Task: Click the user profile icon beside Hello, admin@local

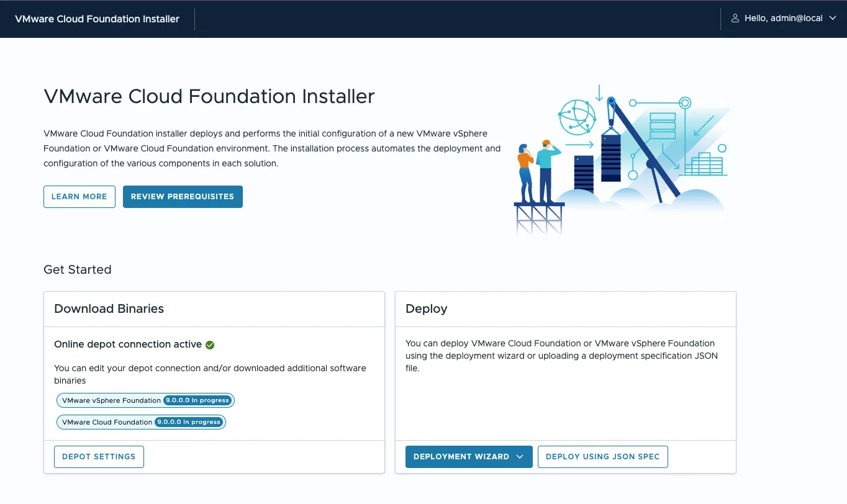Action: coord(735,19)
